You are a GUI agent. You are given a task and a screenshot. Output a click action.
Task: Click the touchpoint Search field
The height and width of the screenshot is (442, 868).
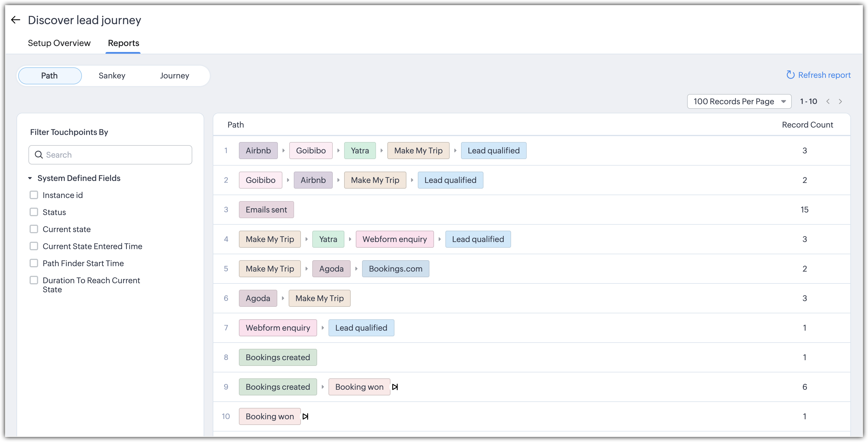coord(115,155)
